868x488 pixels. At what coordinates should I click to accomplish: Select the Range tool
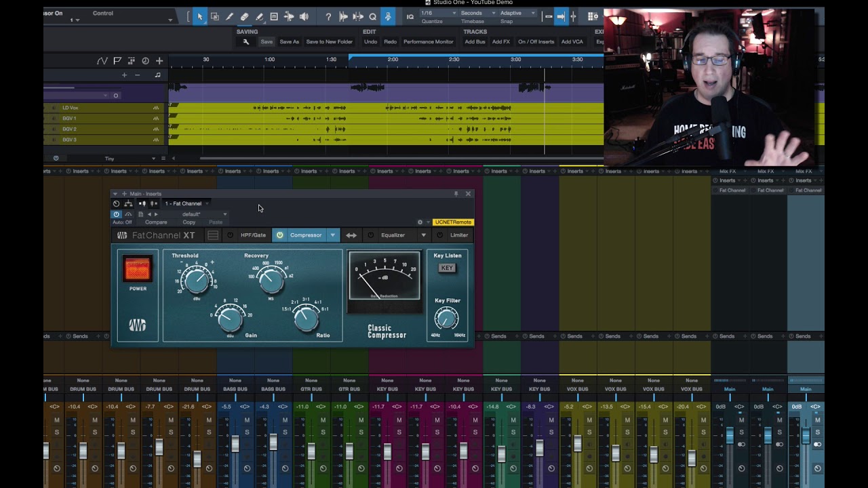click(214, 16)
